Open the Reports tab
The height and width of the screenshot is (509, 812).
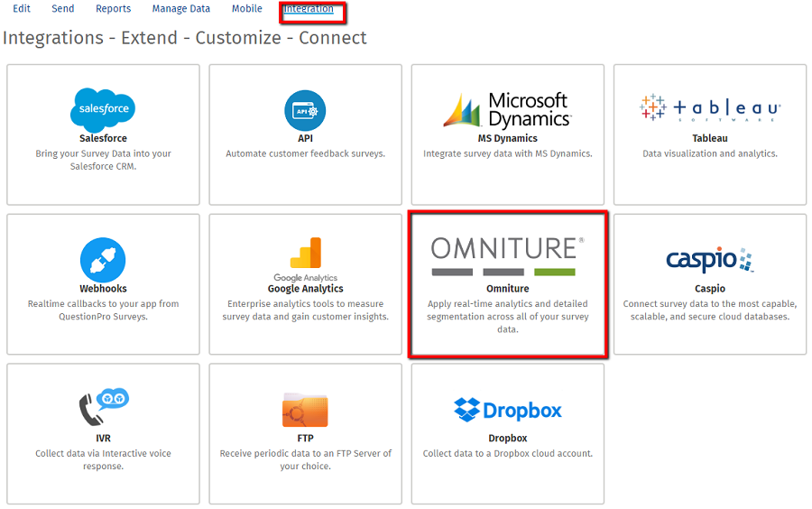click(114, 9)
